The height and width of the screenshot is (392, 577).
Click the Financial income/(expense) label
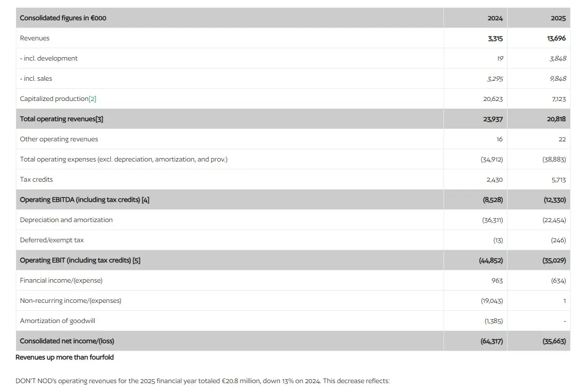(61, 281)
